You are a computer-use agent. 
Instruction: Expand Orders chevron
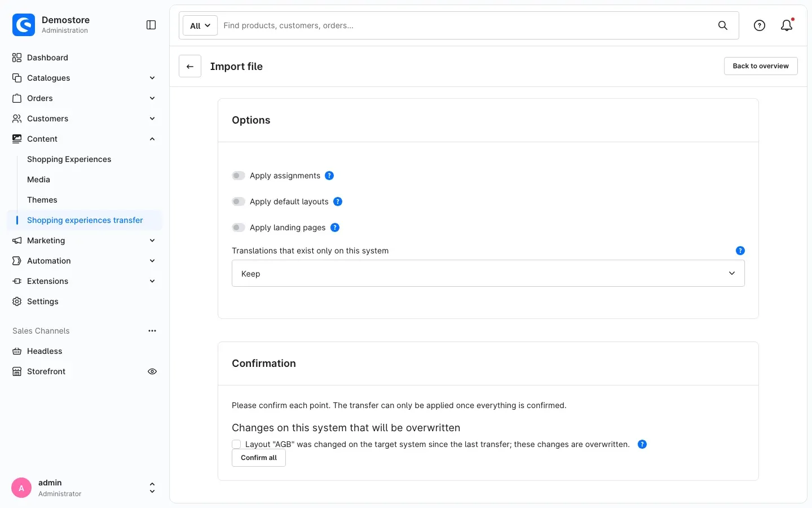(x=152, y=98)
